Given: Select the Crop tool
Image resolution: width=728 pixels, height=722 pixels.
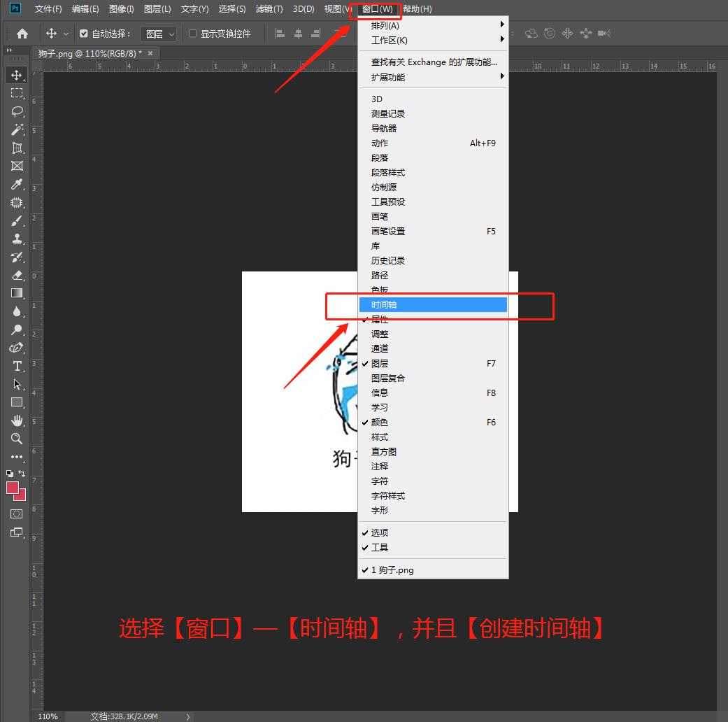Looking at the screenshot, I should click(x=17, y=148).
